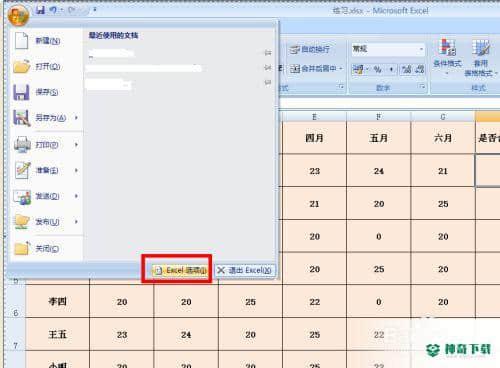Select the 22 cell in 王五 row
Screen dimensions: 500x368
coord(378,334)
